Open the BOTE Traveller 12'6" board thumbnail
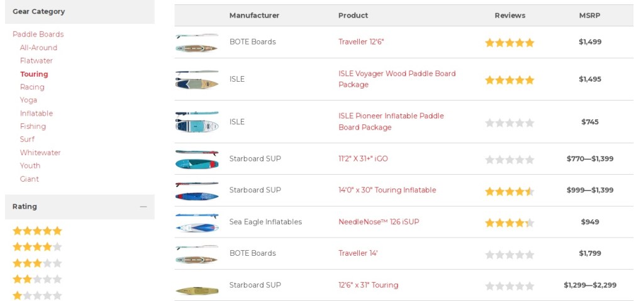The image size is (644, 301). click(x=197, y=42)
